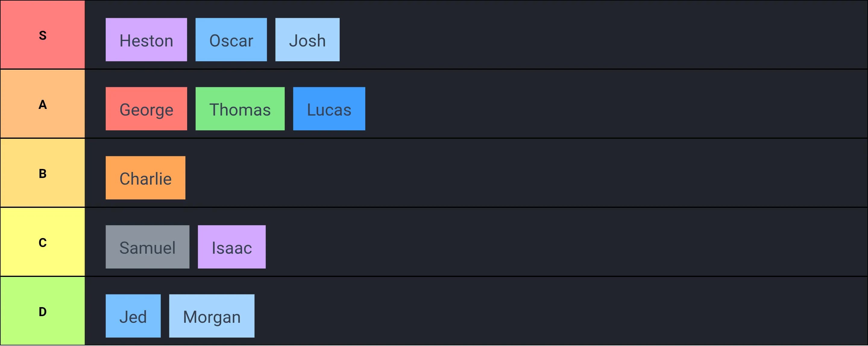Click empty space in the D tier row
The image size is (868, 346).
pos(539,312)
